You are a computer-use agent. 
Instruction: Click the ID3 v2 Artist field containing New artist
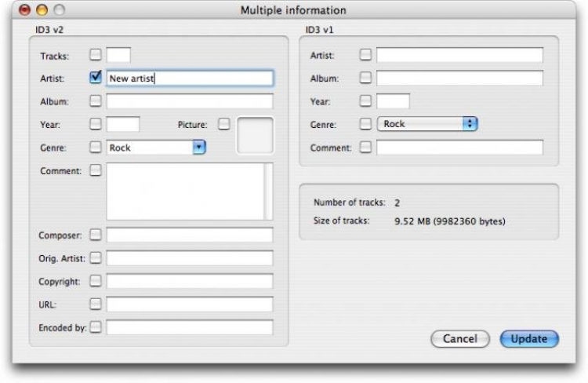coord(190,78)
